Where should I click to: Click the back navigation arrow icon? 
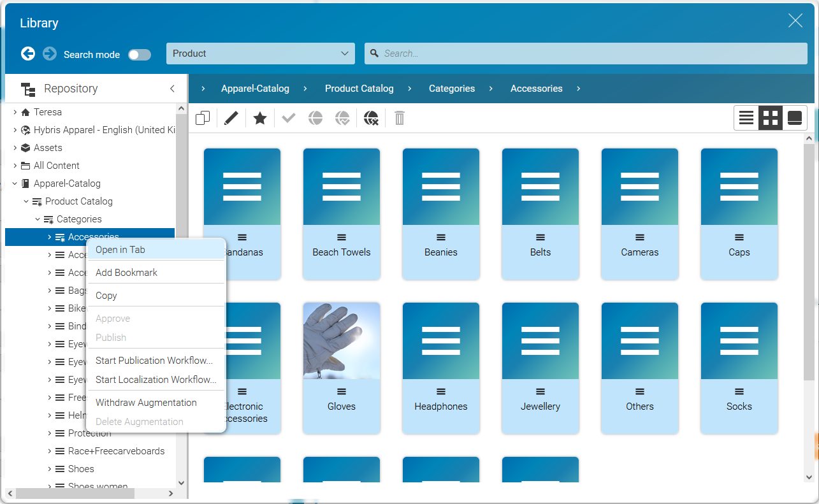click(28, 54)
